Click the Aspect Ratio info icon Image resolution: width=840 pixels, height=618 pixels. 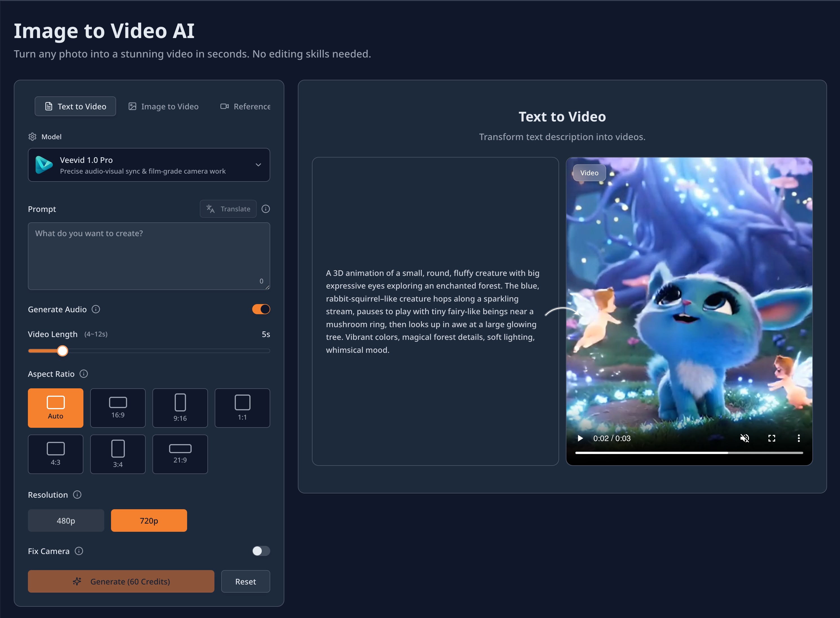click(x=83, y=374)
